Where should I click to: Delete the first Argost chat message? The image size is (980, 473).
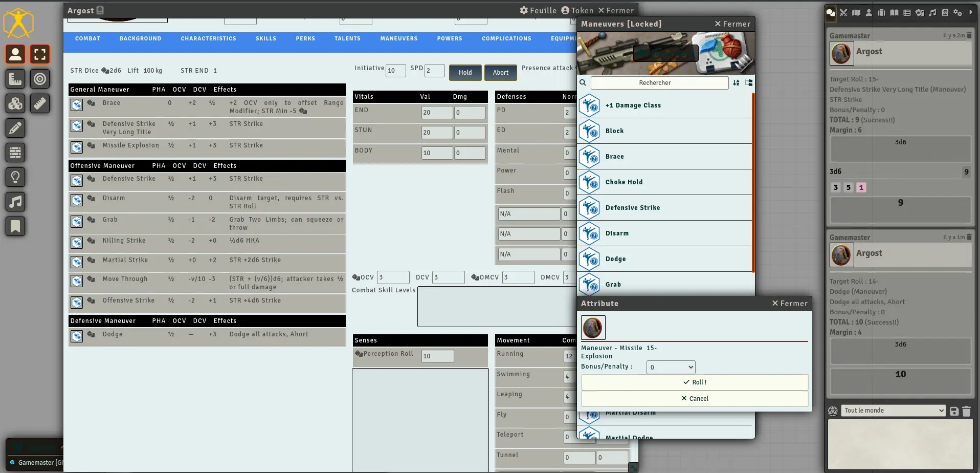pos(969,35)
